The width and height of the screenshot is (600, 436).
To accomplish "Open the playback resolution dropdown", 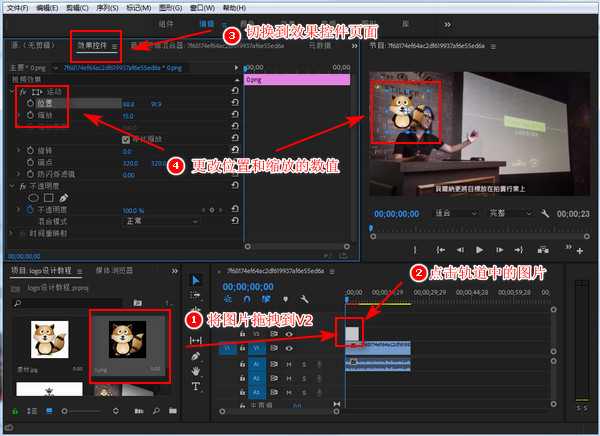I will click(510, 213).
